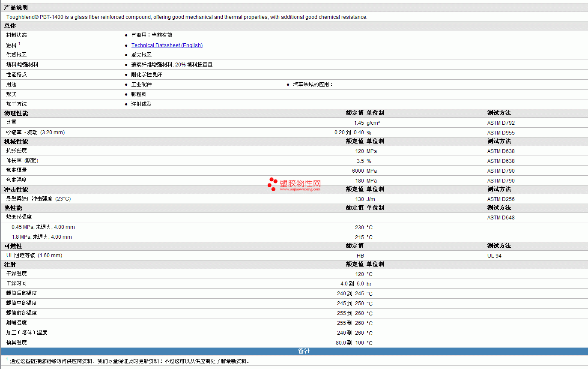Select the 耐化学性良好 value
The image size is (588, 369).
coord(146,75)
